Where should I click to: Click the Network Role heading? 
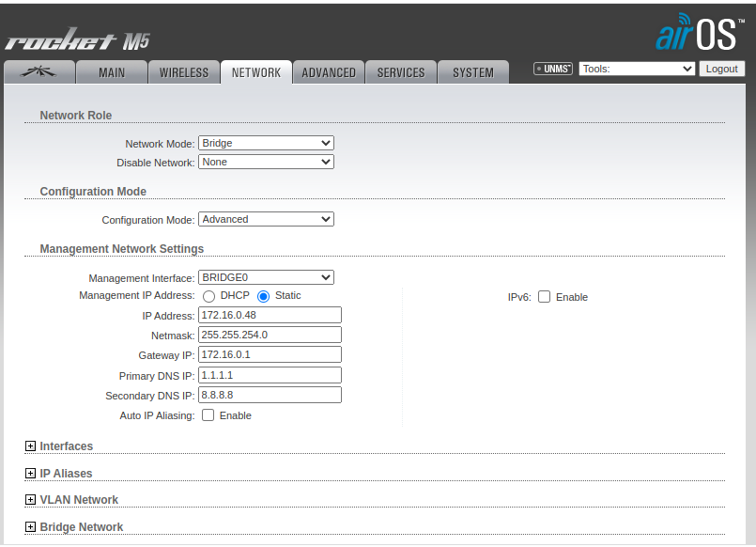tap(76, 116)
